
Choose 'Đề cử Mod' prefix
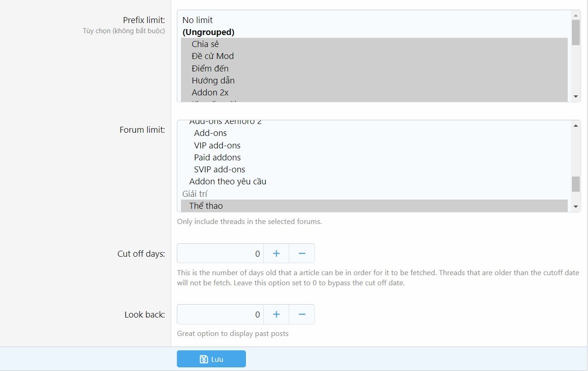click(213, 56)
